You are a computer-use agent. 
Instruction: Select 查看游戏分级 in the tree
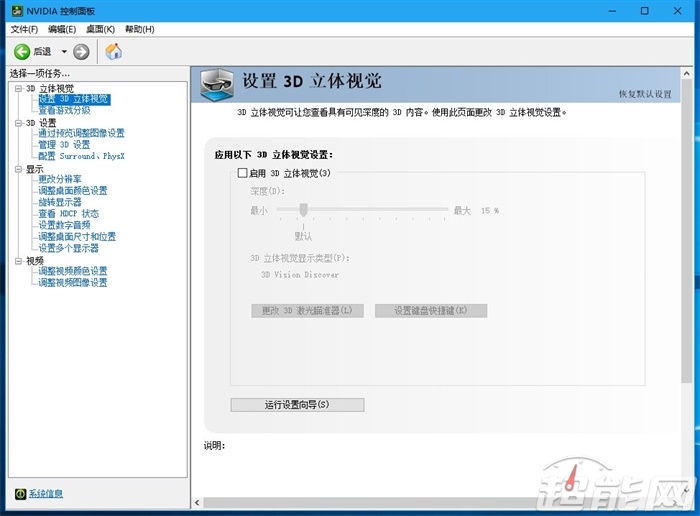[x=64, y=110]
